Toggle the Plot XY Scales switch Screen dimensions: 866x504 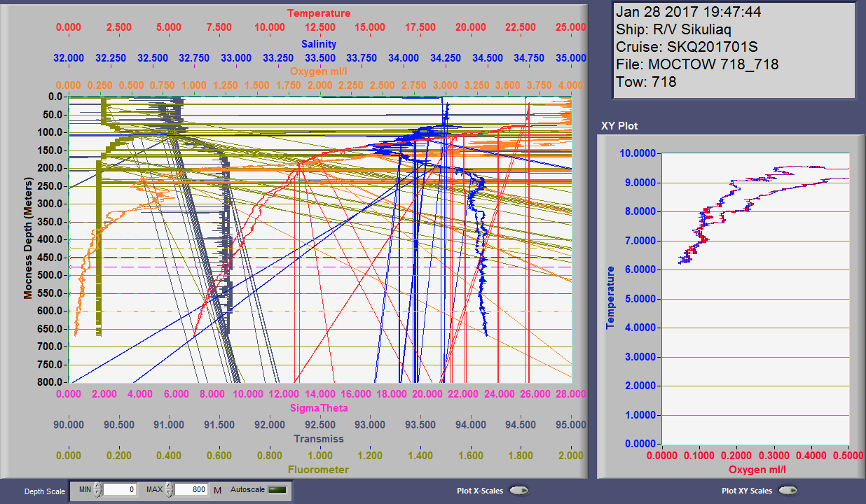coord(789,491)
